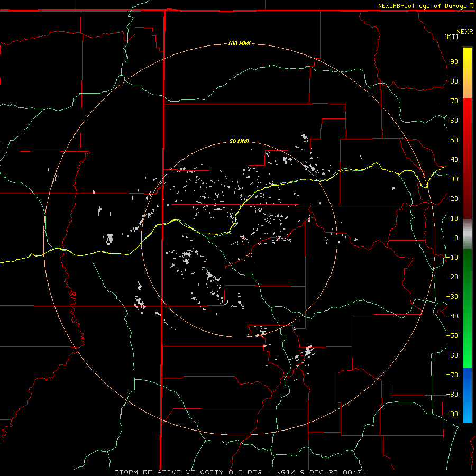Screen dimensions: 476x476
Task: Click the 00:24 timestamp text
Action: tap(354, 472)
